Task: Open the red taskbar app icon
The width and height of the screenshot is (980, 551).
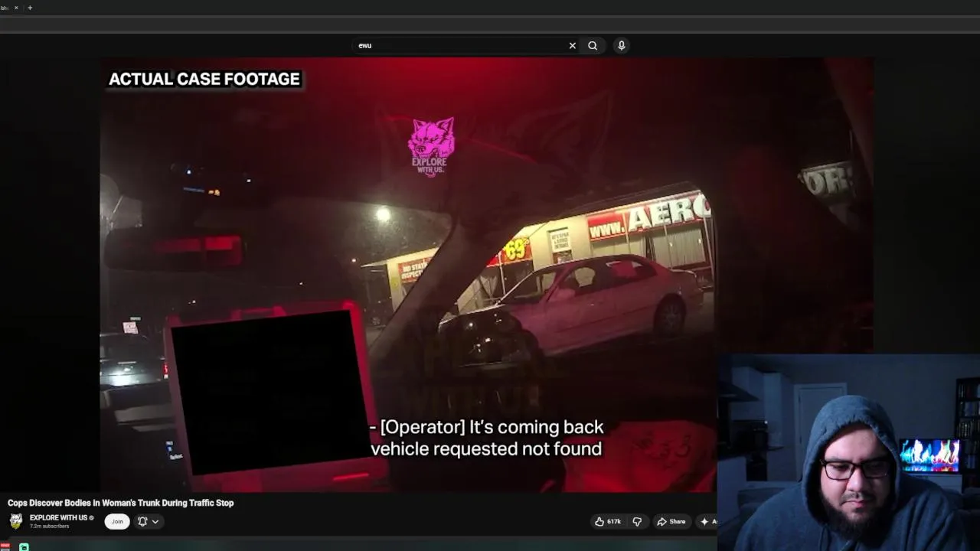Action: click(x=5, y=546)
